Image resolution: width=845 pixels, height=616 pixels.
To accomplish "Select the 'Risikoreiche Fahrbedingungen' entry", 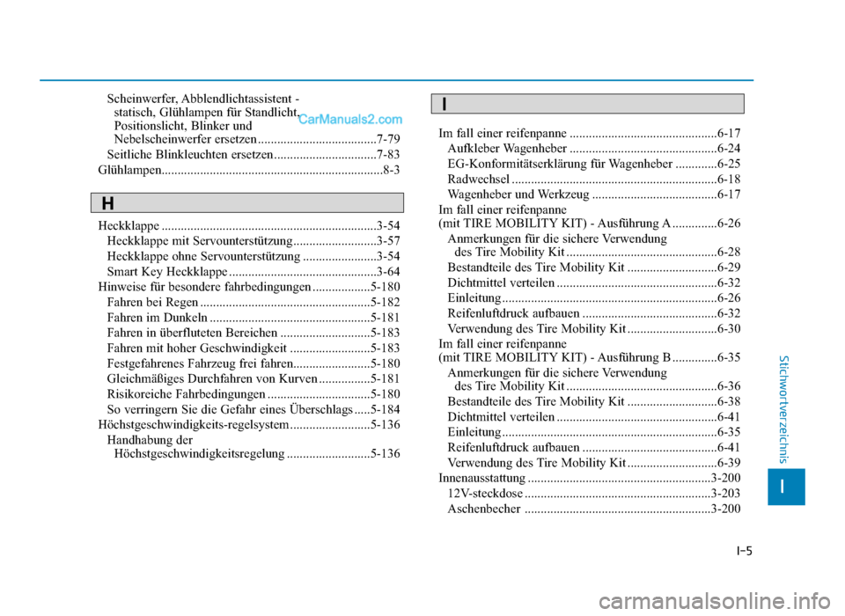I will (x=253, y=394).
